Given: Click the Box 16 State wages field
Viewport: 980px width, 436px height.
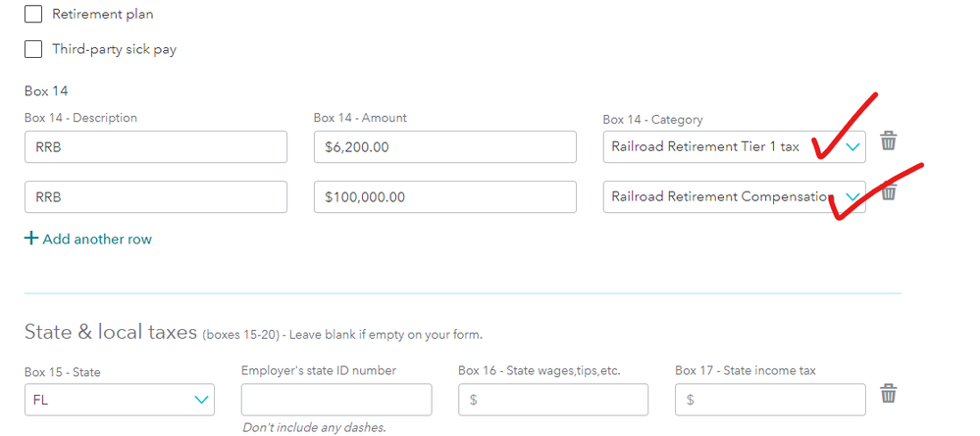Looking at the screenshot, I should pos(552,400).
